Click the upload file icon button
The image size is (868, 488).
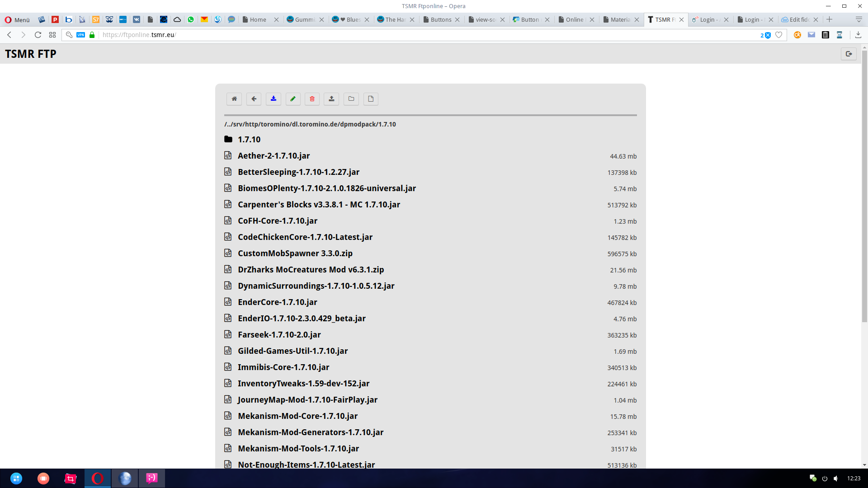pyautogui.click(x=331, y=99)
